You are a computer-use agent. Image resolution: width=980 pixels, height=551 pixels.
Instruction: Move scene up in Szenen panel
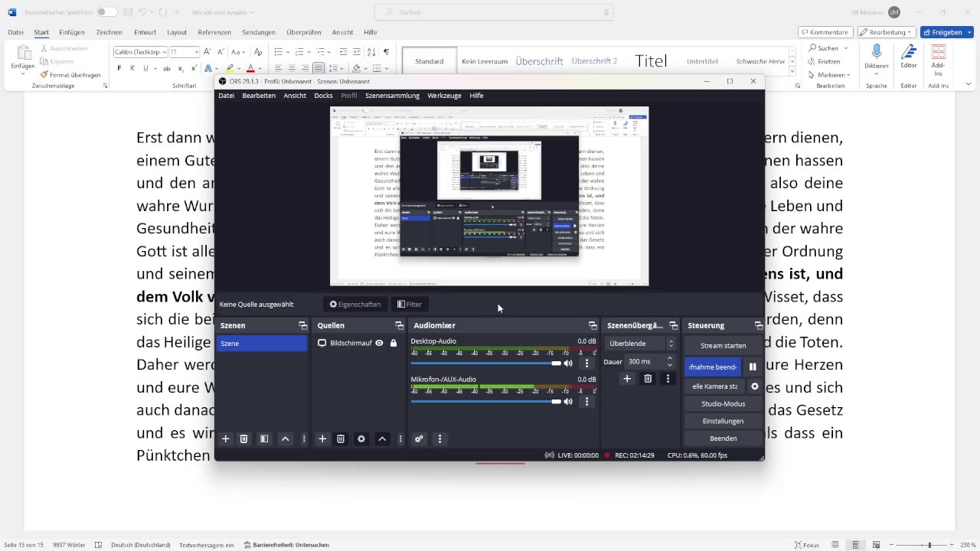[x=285, y=439]
